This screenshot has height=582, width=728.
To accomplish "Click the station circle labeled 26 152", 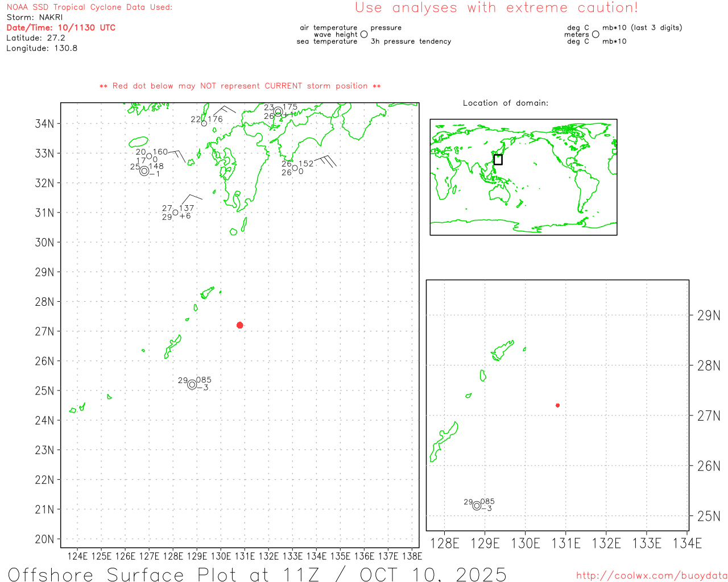I will 295,168.
